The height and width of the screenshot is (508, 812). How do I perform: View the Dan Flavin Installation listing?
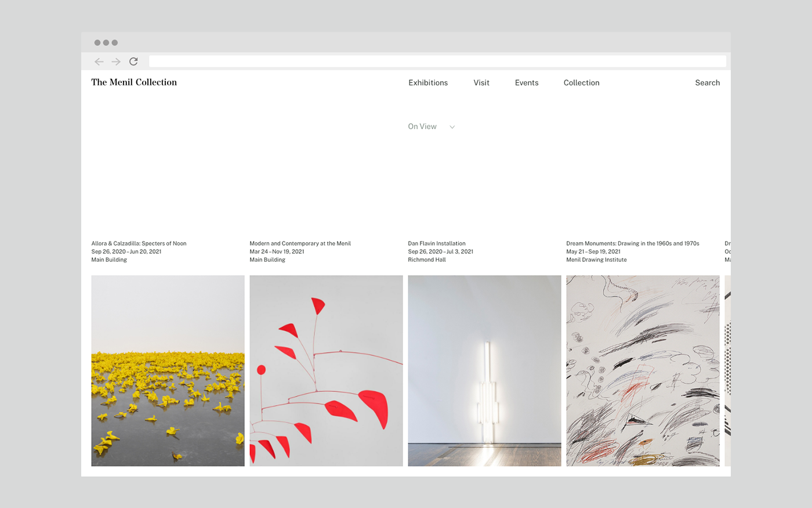(x=437, y=243)
